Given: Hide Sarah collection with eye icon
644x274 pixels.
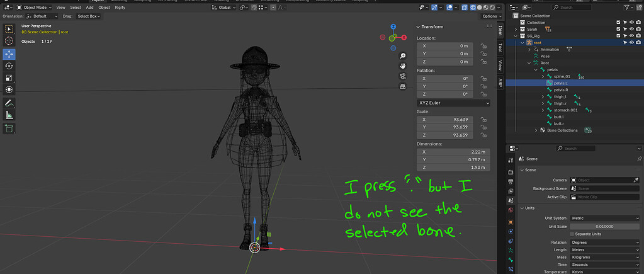Looking at the screenshot, I should [631, 29].
